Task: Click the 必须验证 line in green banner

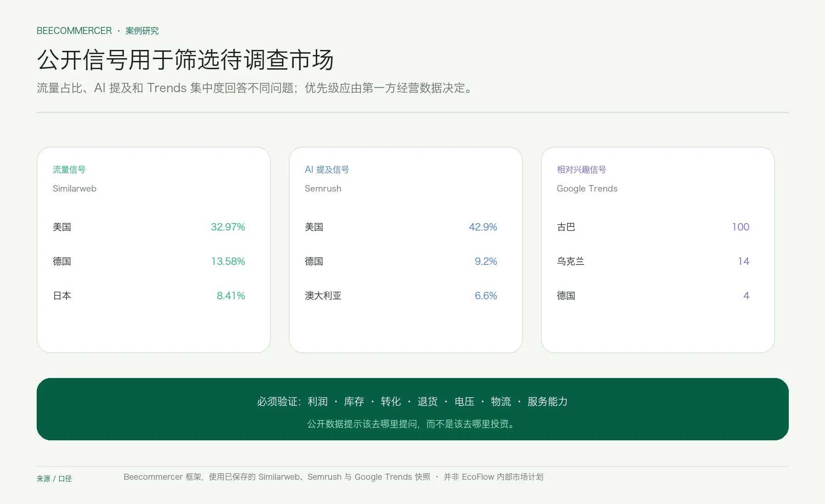Action: point(412,401)
